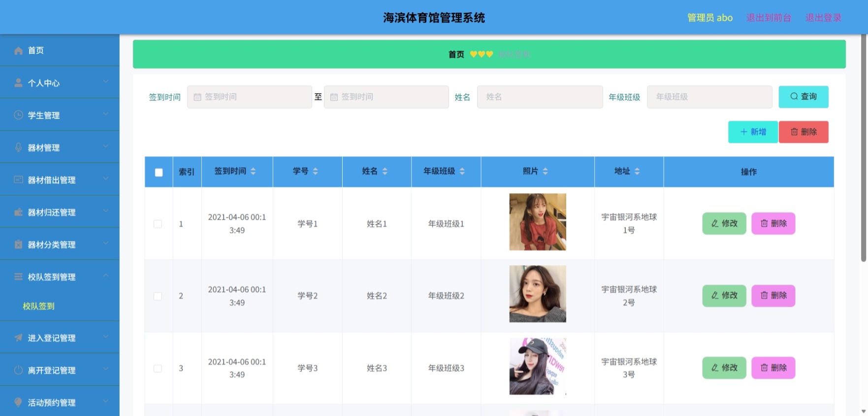This screenshot has width=868, height=416.
Task: Click 宇宙银河系地球 2号 address cell
Action: point(629,296)
